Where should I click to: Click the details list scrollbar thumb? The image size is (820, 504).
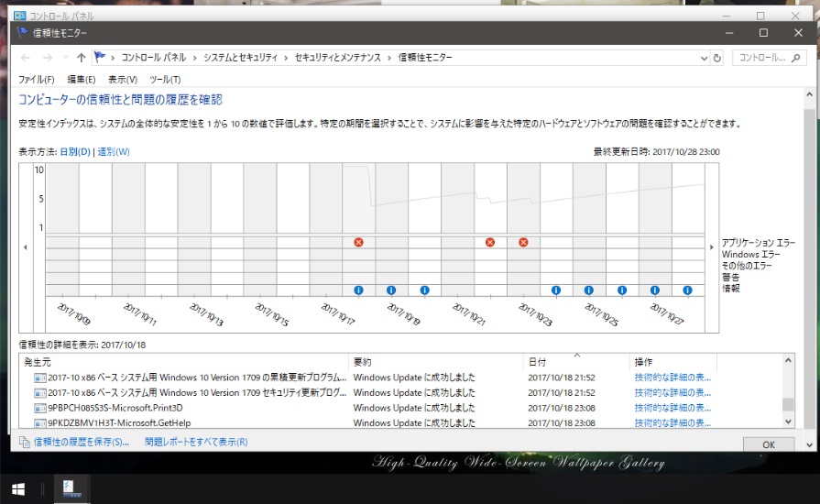point(788,404)
